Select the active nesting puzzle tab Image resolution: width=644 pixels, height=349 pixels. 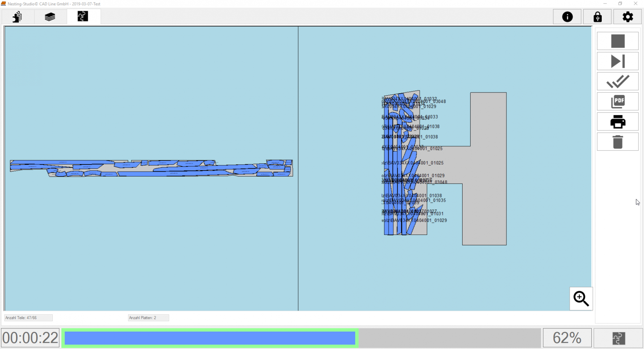pyautogui.click(x=83, y=16)
